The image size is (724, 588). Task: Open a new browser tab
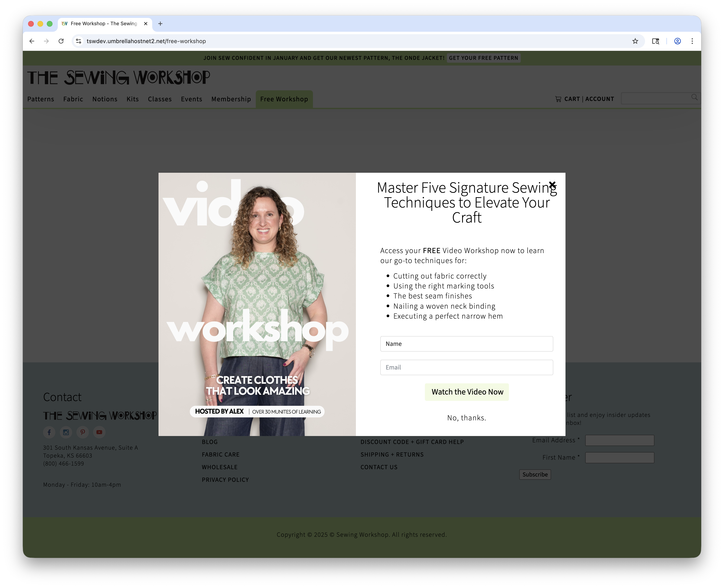[x=160, y=23]
